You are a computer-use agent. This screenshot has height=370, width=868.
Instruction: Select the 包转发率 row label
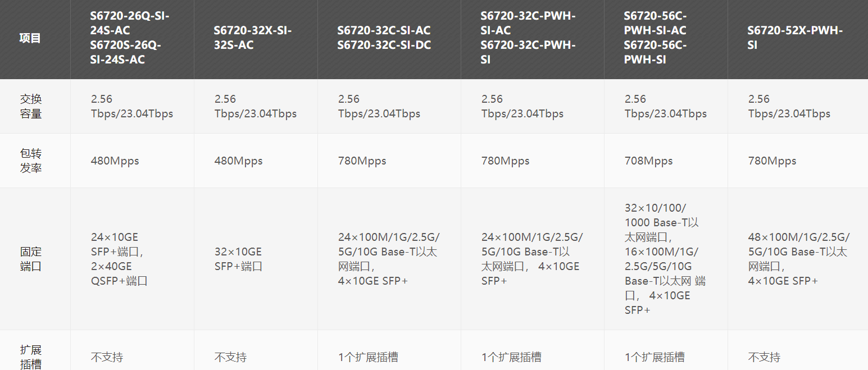tap(31, 161)
